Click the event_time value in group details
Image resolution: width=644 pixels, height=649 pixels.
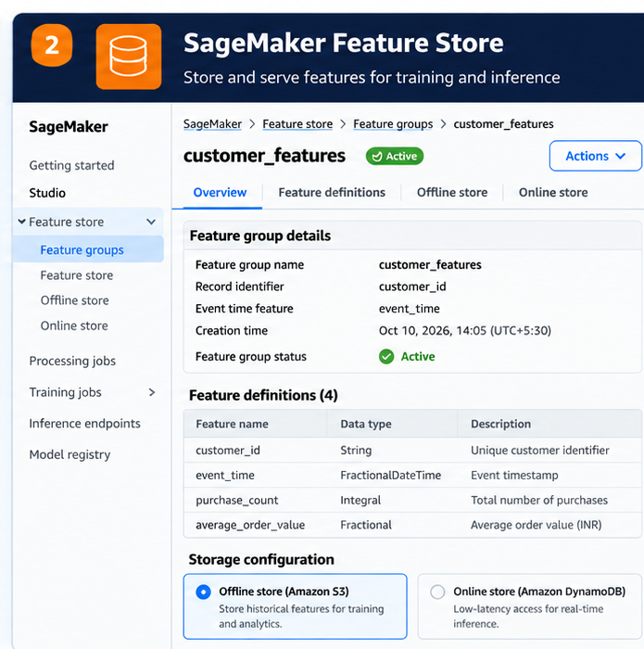tap(409, 309)
